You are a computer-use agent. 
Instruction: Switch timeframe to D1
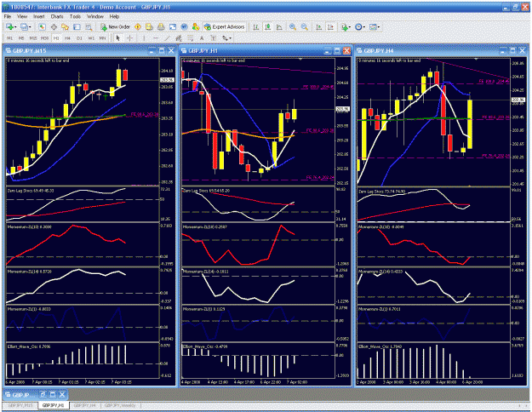click(79, 38)
